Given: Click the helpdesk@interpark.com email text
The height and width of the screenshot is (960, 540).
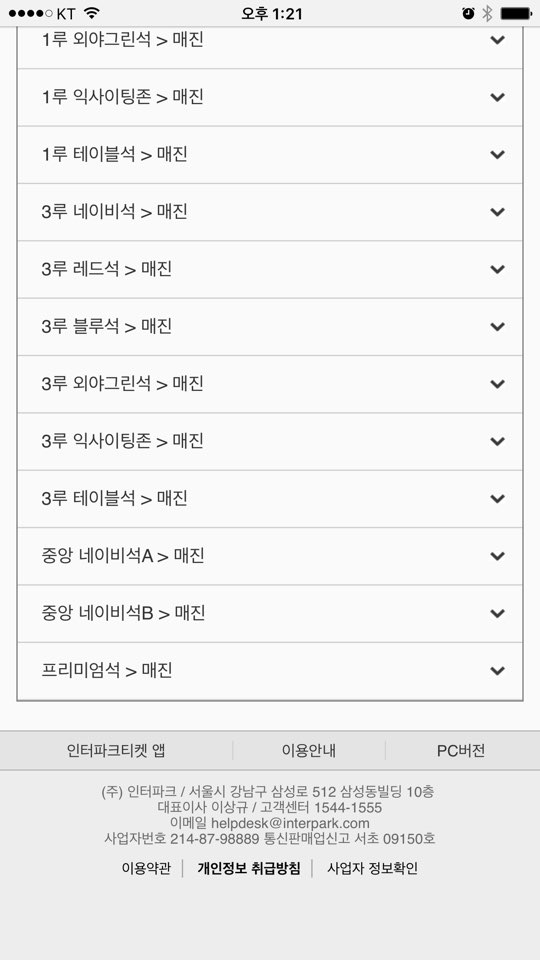Looking at the screenshot, I should pyautogui.click(x=290, y=823).
